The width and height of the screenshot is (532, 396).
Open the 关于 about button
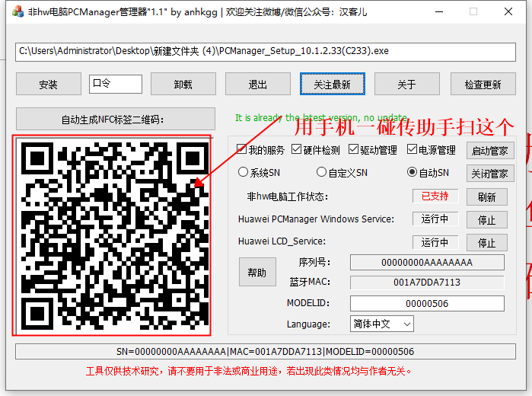click(407, 84)
